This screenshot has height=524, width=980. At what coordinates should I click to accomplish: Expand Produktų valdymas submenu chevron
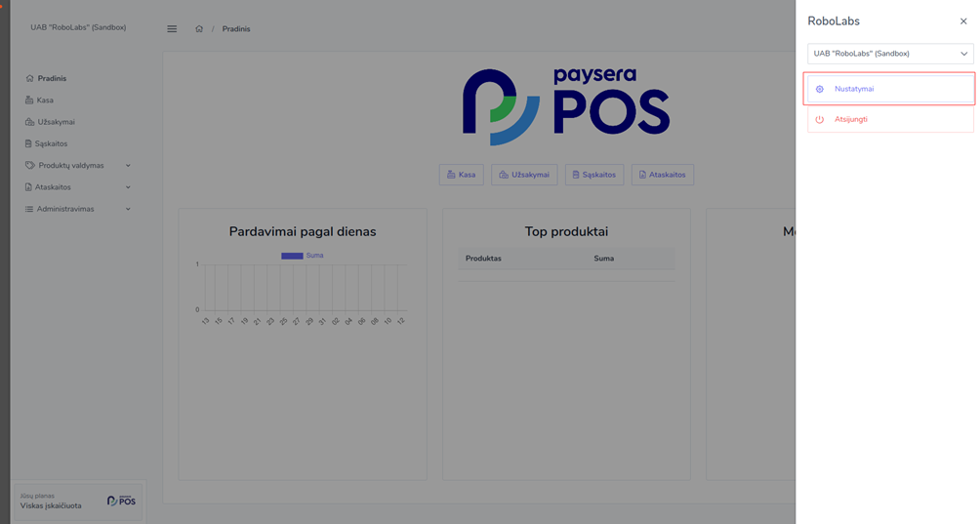(x=128, y=166)
